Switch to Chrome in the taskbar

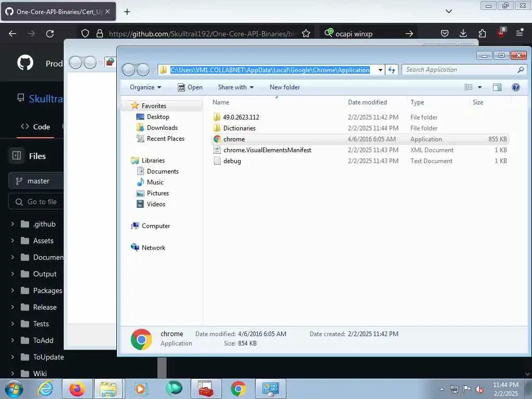pos(238,389)
